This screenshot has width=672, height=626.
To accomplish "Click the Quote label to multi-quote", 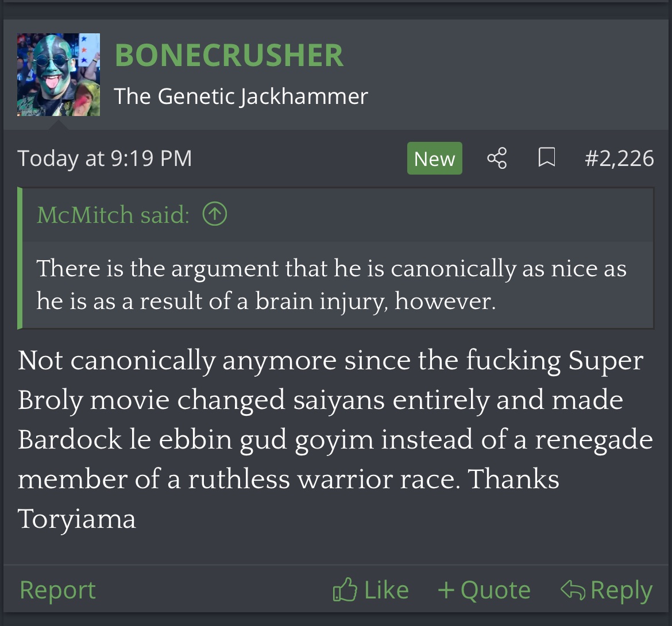I will click(x=495, y=590).
